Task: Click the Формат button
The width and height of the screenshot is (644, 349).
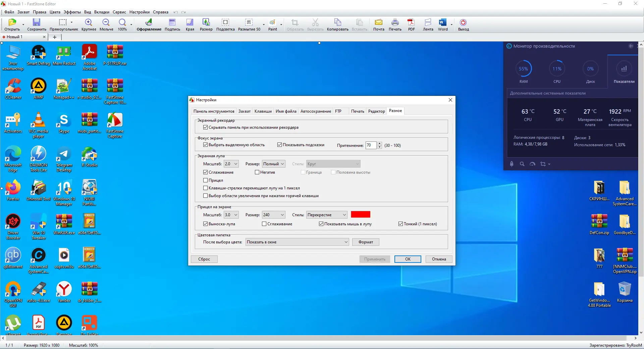Action: pyautogui.click(x=366, y=242)
